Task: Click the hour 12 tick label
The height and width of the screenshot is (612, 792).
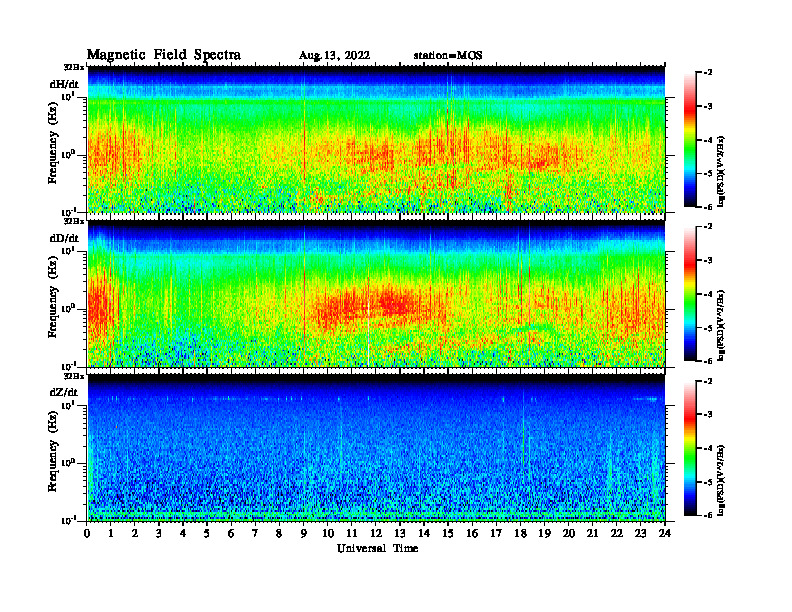Action: [x=376, y=534]
